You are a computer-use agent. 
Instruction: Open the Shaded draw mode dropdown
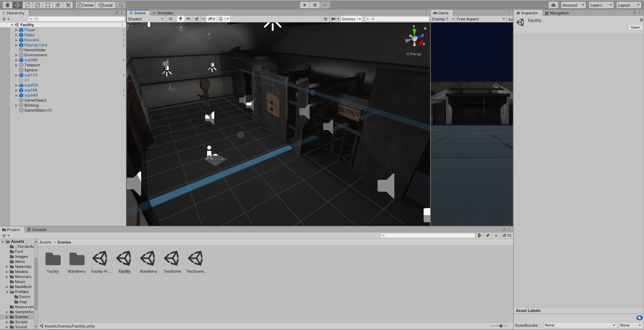click(146, 19)
